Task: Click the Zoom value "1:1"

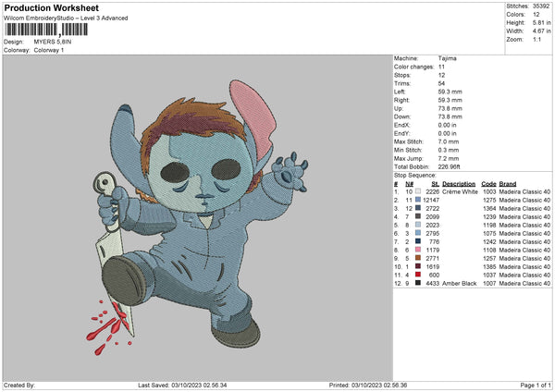Action: pyautogui.click(x=536, y=39)
